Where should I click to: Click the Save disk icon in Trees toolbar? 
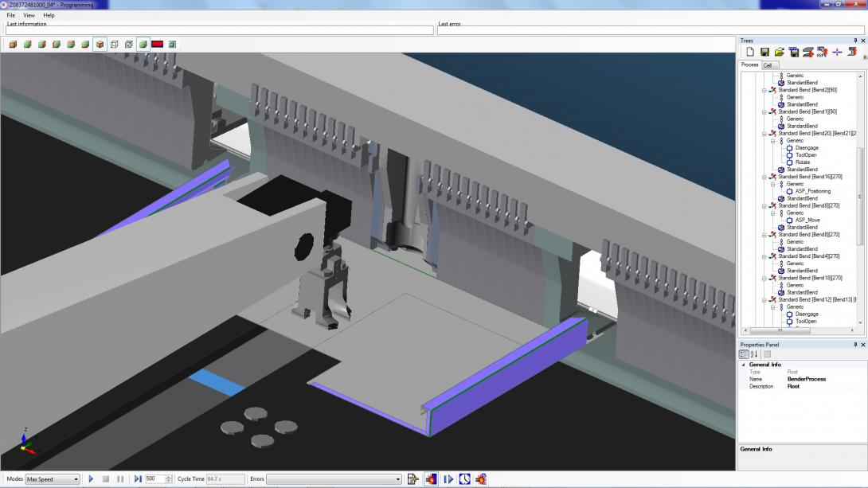[x=764, y=52]
